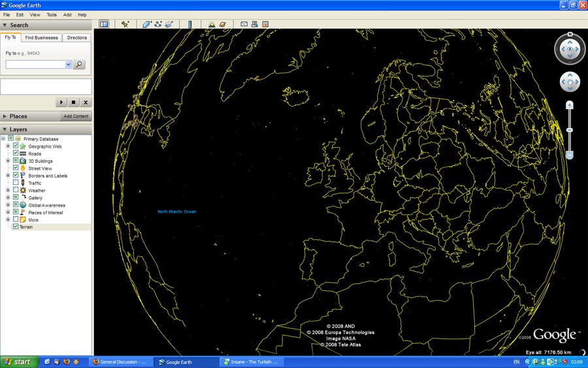
Task: Expand the Places of Interest tree node
Action: point(8,212)
